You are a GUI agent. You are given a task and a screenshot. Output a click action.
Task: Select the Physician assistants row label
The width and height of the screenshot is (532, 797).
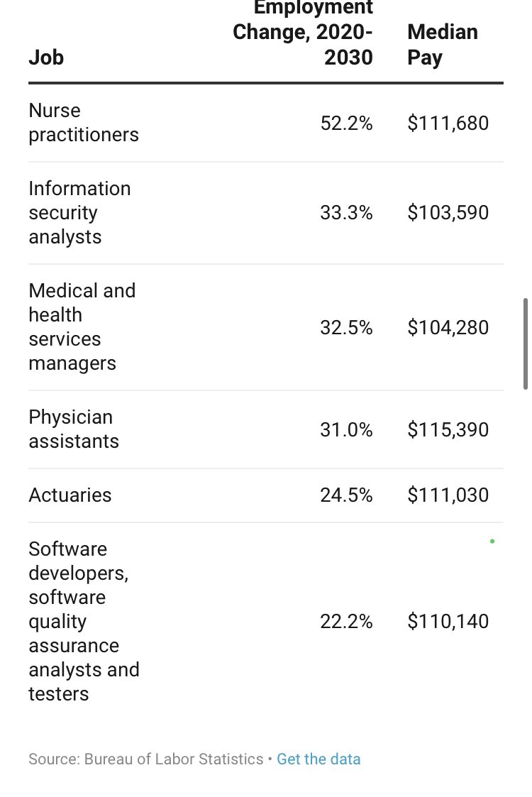tap(74, 429)
